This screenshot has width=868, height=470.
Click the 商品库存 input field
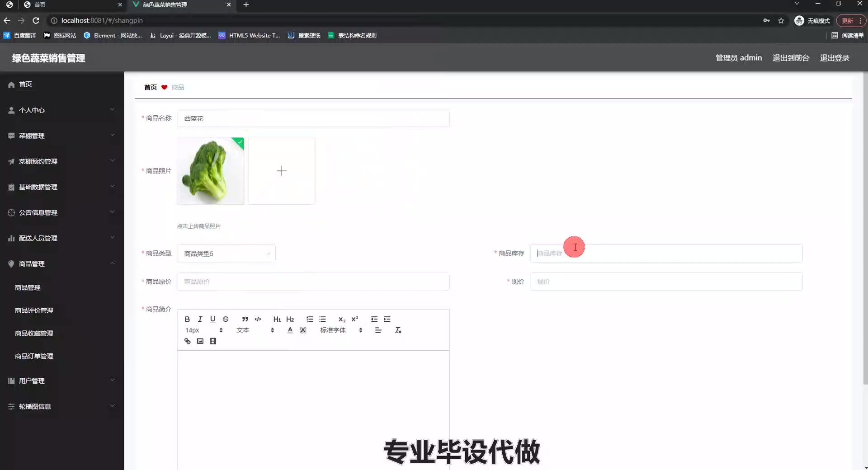click(x=666, y=254)
